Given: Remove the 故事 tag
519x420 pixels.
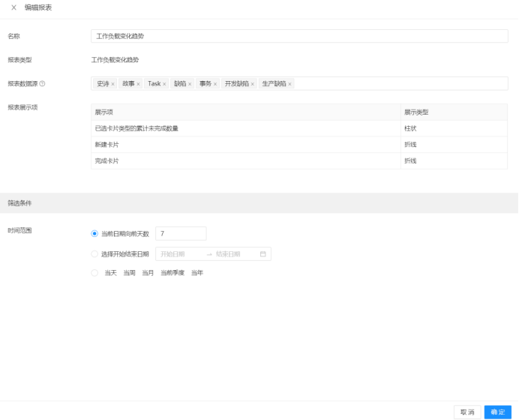Looking at the screenshot, I should click(x=139, y=84).
